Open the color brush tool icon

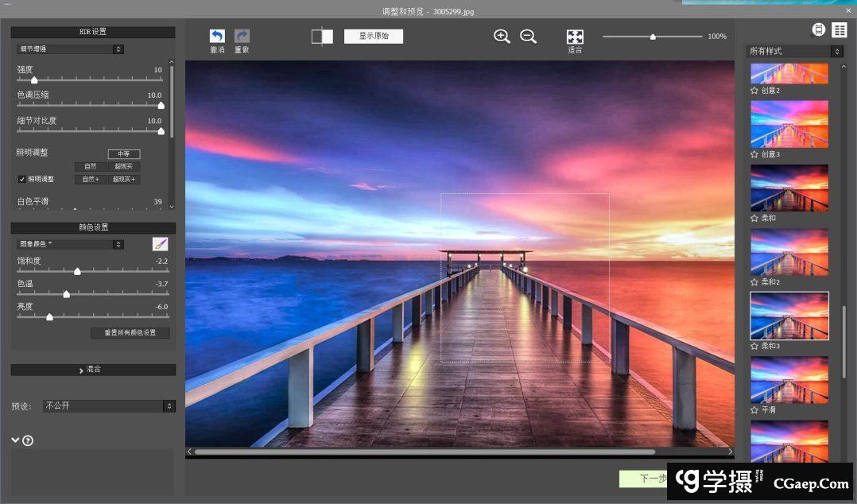(x=161, y=245)
